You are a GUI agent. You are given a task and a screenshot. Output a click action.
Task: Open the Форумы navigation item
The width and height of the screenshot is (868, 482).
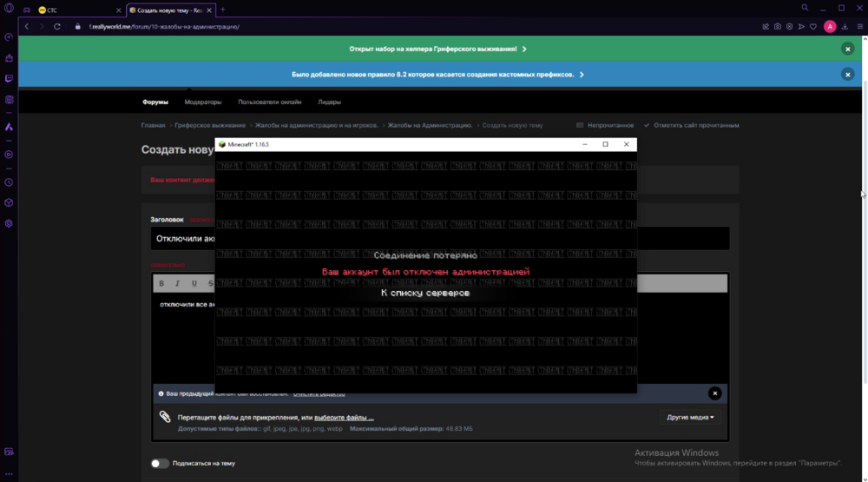pyautogui.click(x=155, y=102)
